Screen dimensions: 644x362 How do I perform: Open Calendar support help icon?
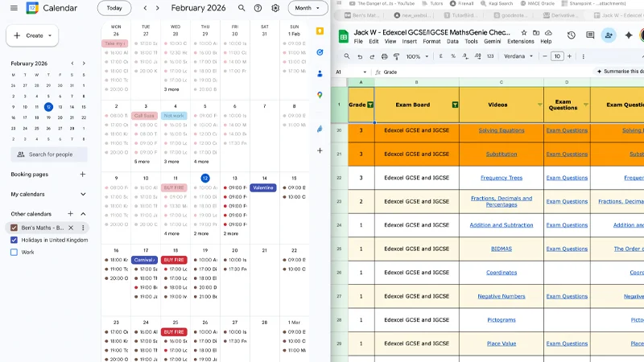(258, 8)
